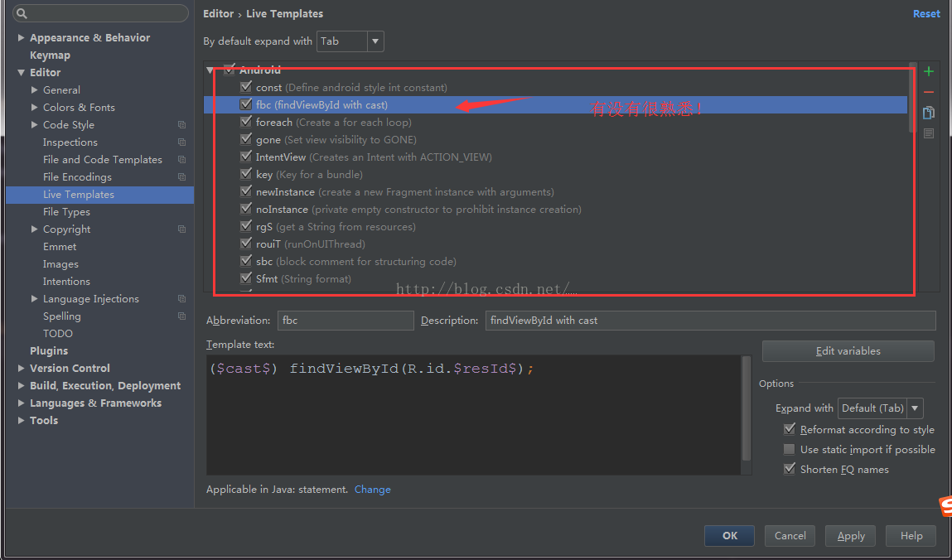Viewport: 952px width, 560px height.
Task: Open the Emmet settings page
Action: pos(60,246)
